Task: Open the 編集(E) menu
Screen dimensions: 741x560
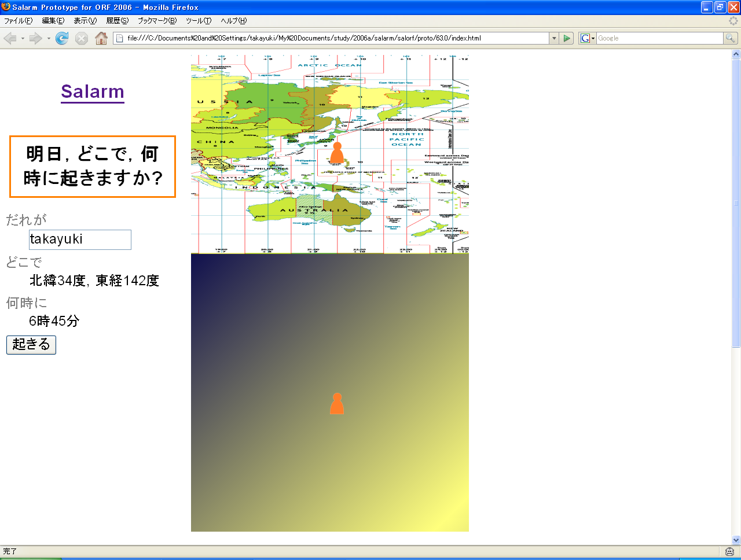Action: click(x=53, y=21)
